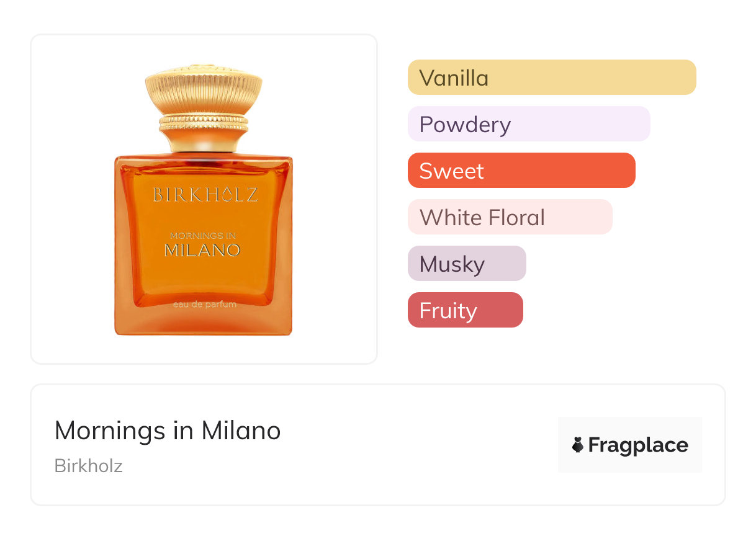Select the Vanilla accord bar
Screen dimensions: 756x536
point(551,78)
